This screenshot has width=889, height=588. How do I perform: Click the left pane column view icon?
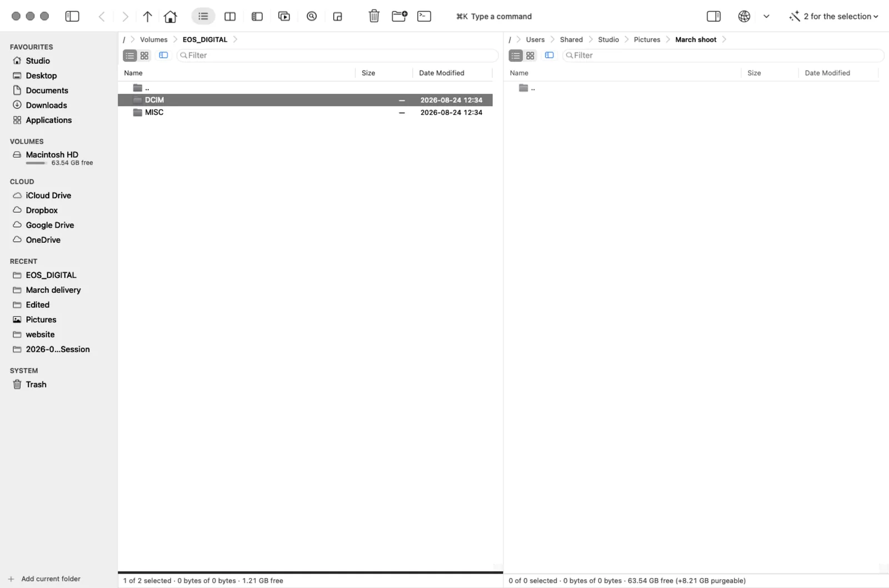(x=163, y=55)
